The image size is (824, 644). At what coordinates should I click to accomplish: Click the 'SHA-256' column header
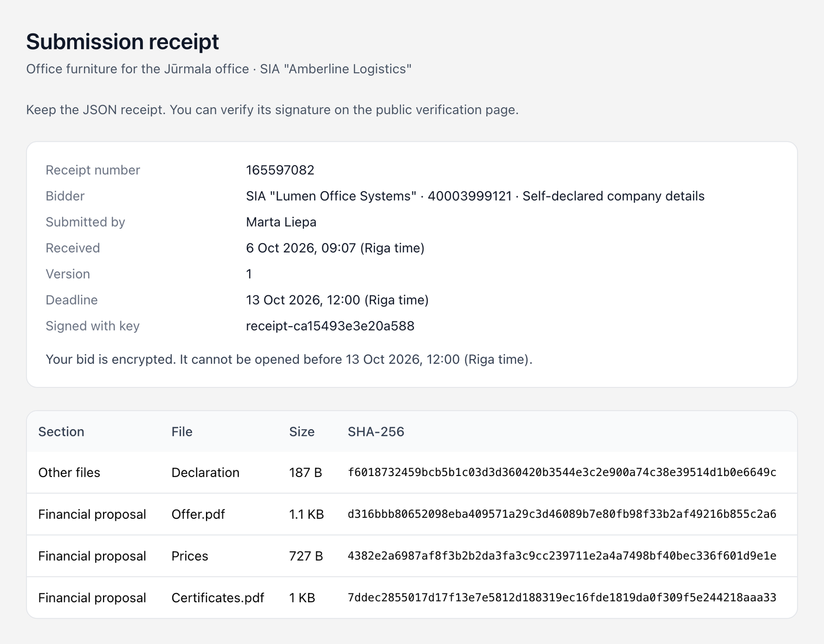376,432
